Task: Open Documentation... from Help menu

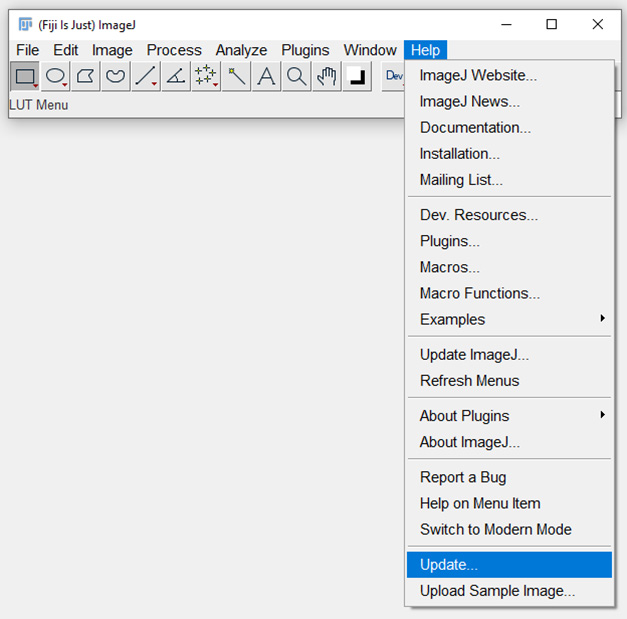Action: 509,128
